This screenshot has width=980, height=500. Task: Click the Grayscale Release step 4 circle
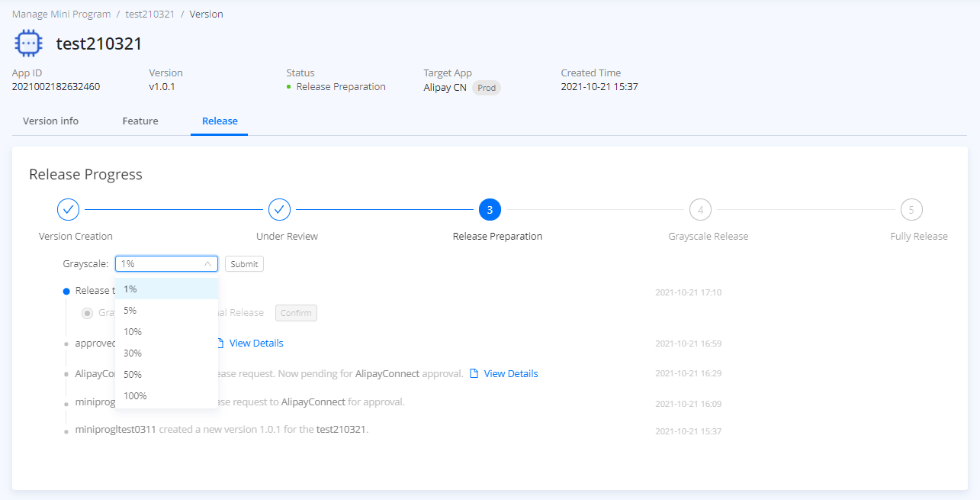[x=700, y=209]
